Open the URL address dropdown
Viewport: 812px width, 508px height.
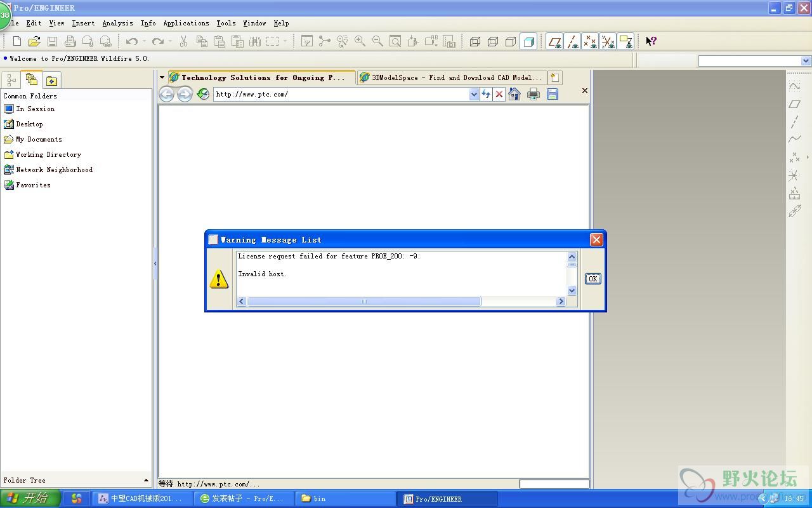(474, 94)
